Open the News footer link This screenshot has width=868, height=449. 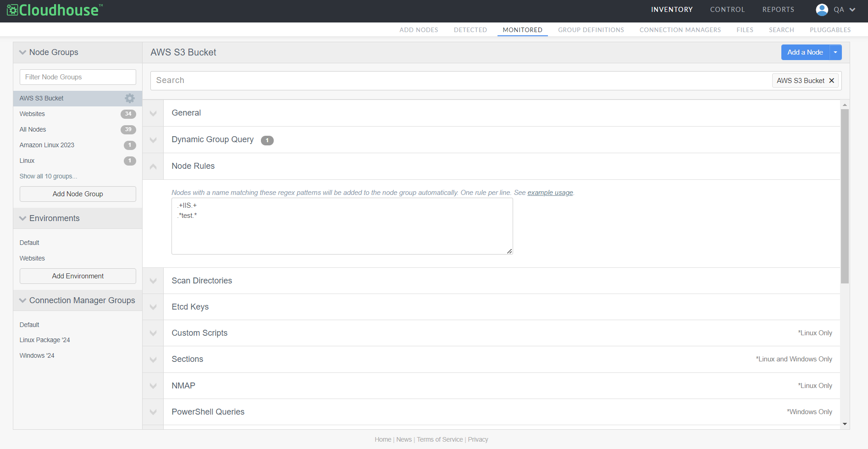404,439
